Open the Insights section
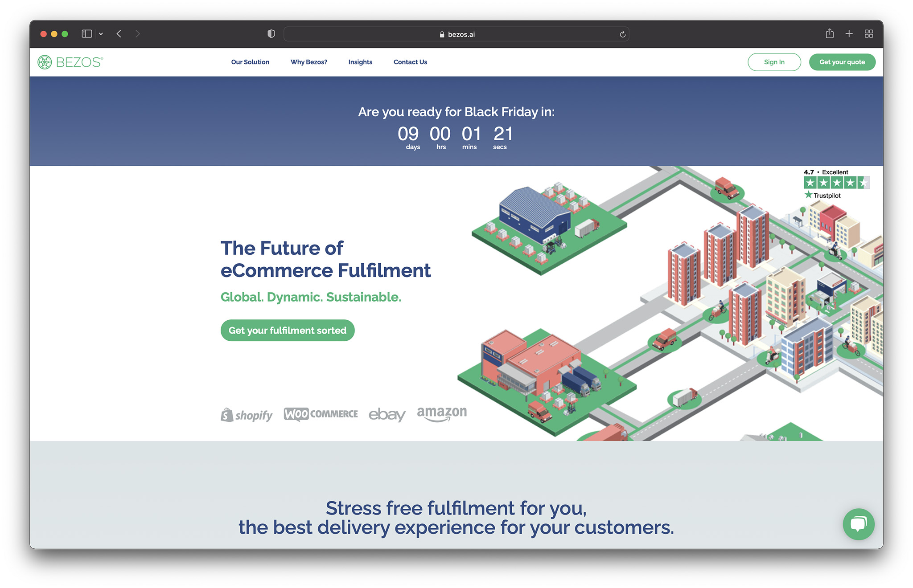 coord(360,62)
